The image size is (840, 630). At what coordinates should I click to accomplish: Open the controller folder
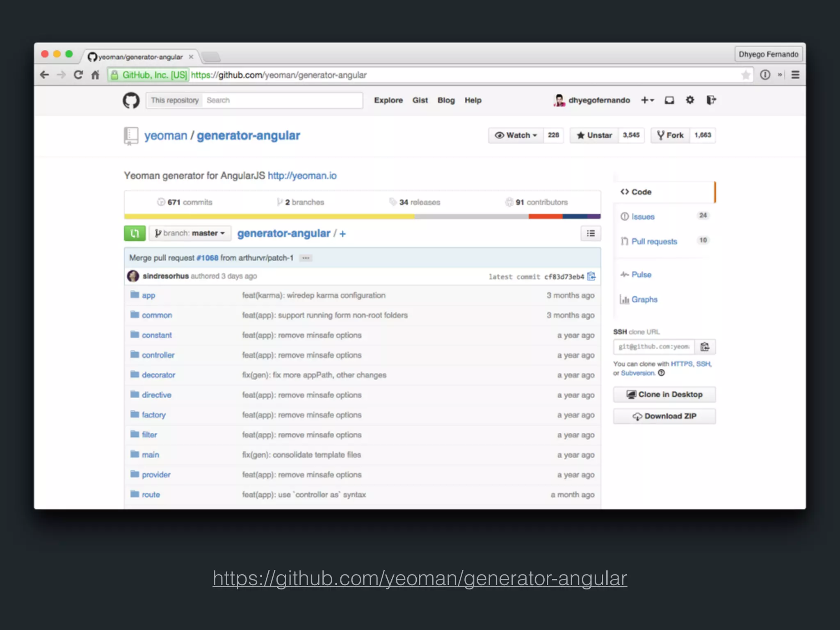pos(158,355)
